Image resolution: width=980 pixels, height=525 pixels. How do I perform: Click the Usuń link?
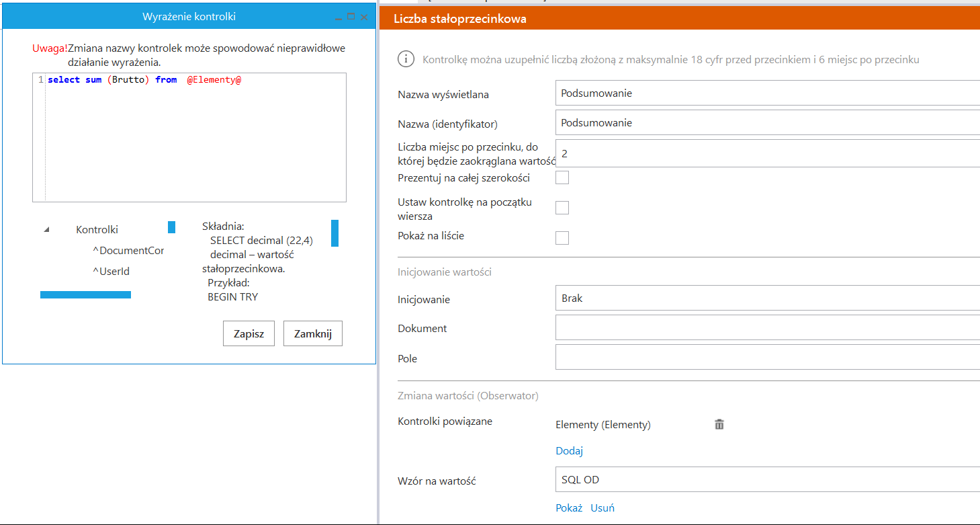point(603,508)
